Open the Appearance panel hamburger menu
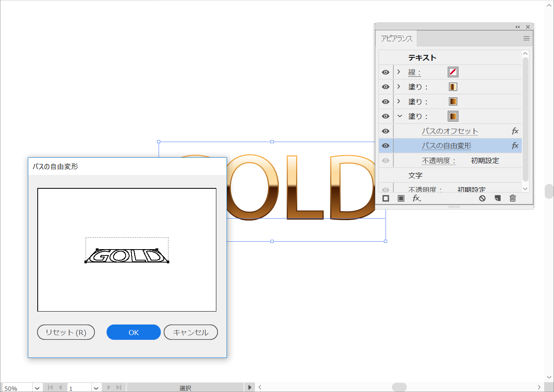The height and width of the screenshot is (392, 554). (x=526, y=38)
